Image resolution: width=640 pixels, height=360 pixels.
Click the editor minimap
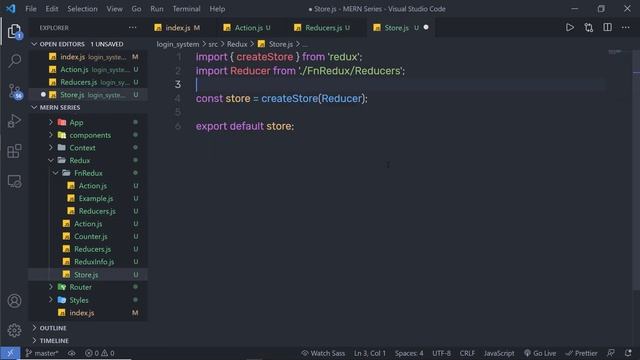click(615, 52)
